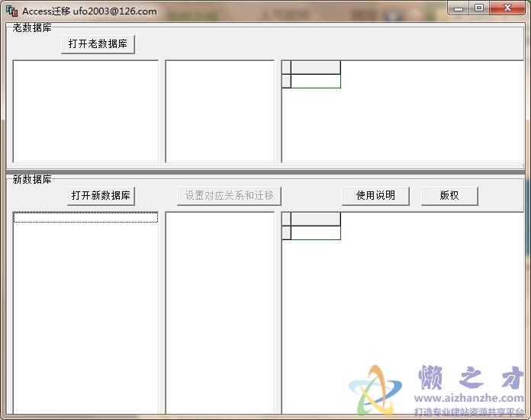Click the old database grid column header

(316, 68)
